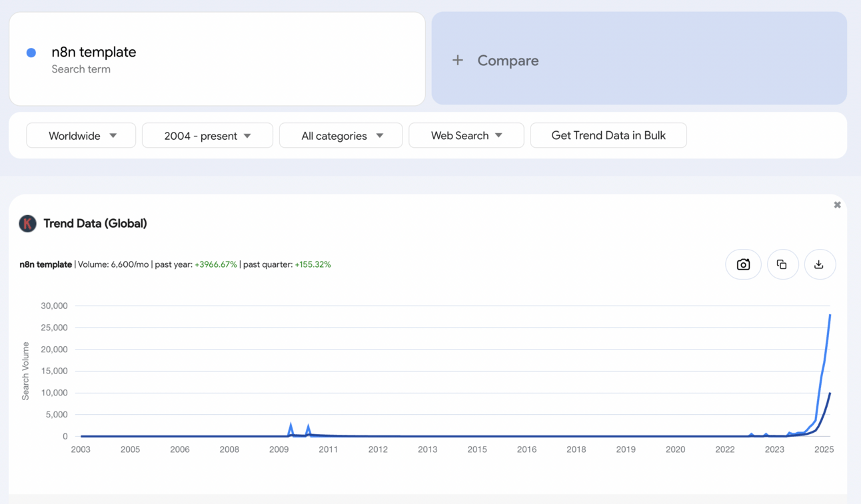Click the 2025 x-axis label

point(824,449)
